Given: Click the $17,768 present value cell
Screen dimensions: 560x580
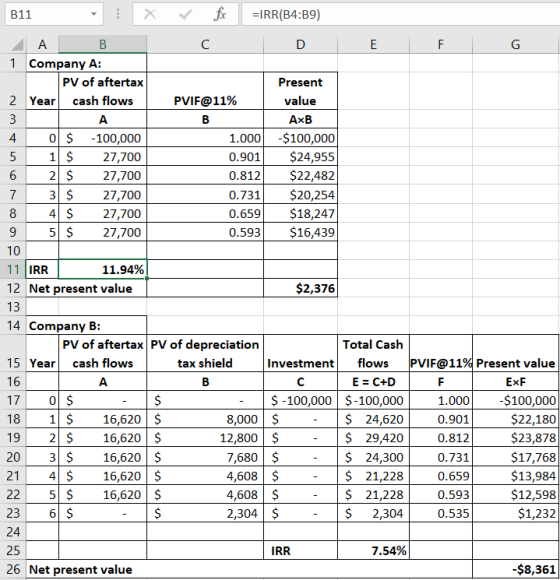Looking at the screenshot, I should [x=516, y=457].
